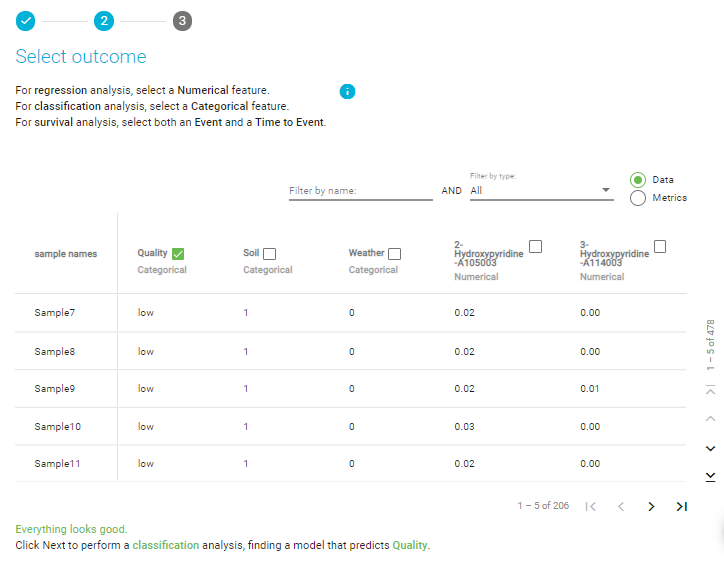The height and width of the screenshot is (561, 724).
Task: Show previous set of feature columns
Action: click(x=711, y=419)
